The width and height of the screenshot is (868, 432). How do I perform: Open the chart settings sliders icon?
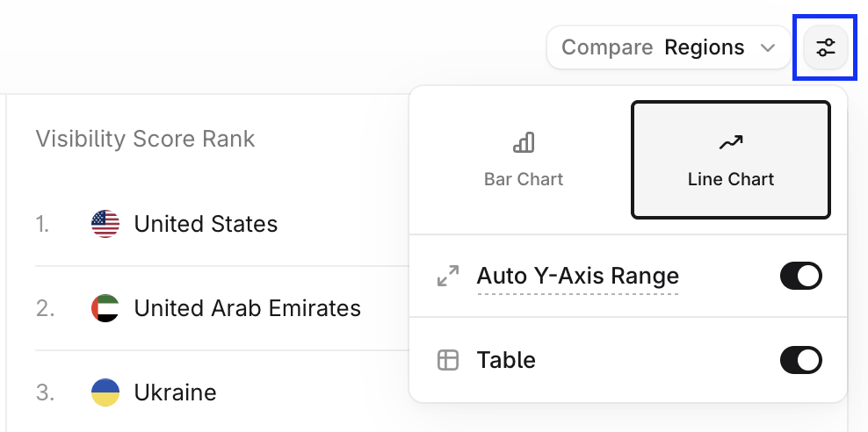825,47
